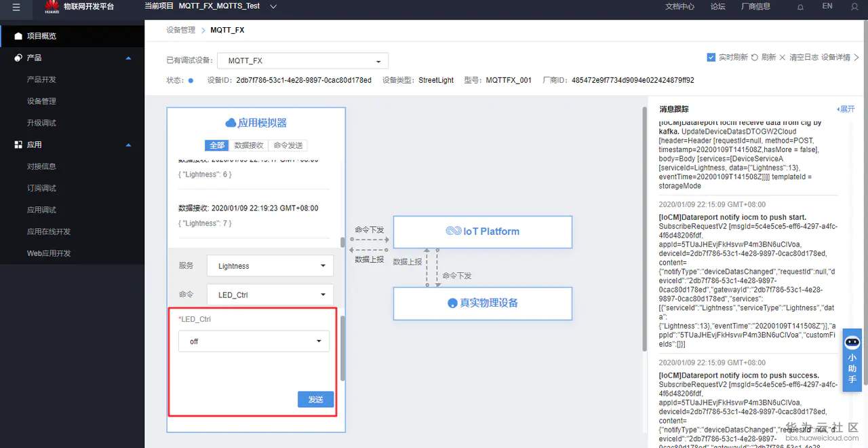The height and width of the screenshot is (448, 868).
Task: Switch to the 数据接收 tab
Action: pyautogui.click(x=249, y=145)
